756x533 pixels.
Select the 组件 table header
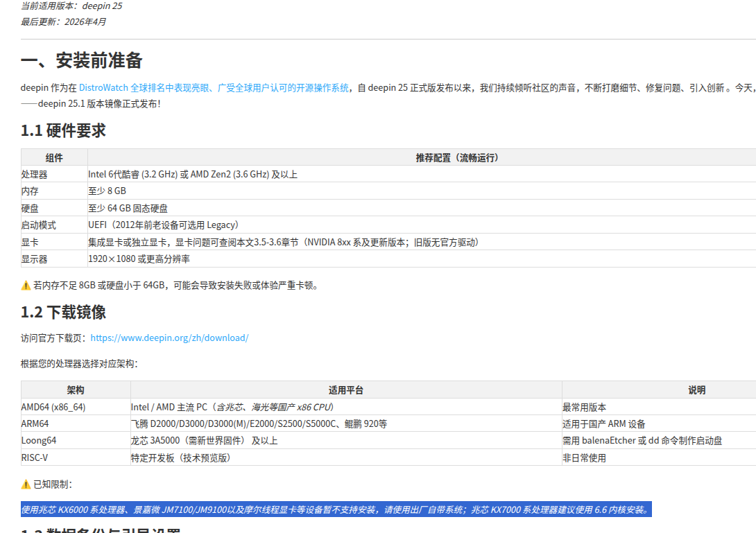click(x=54, y=157)
